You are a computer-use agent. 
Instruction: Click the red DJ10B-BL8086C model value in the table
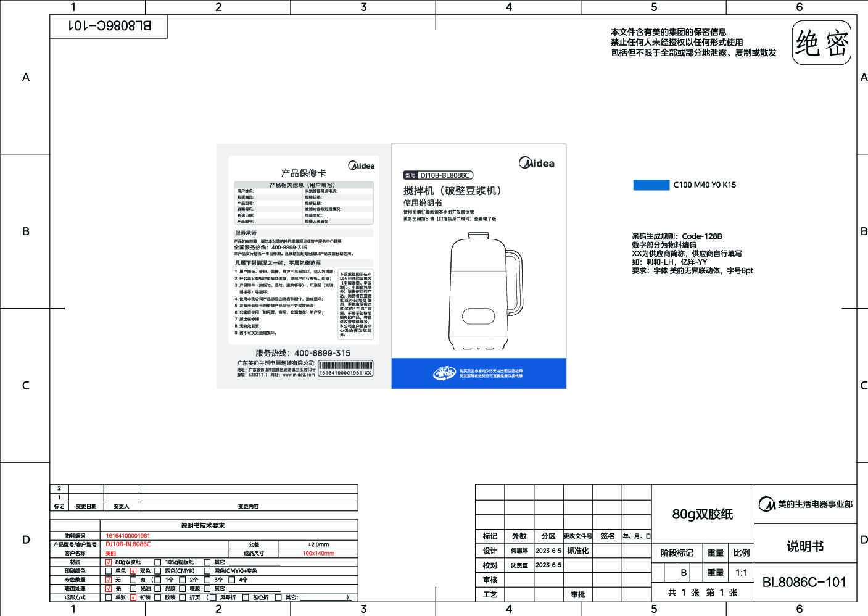[128, 544]
